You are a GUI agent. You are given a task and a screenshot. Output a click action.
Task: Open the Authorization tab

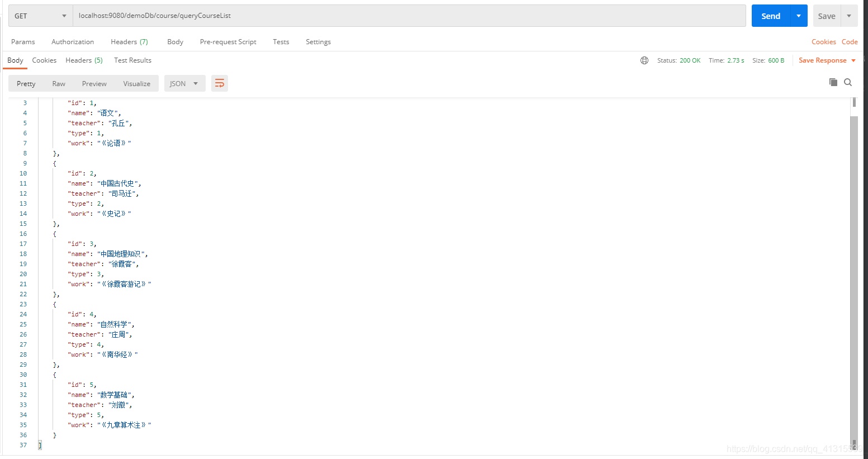click(72, 41)
